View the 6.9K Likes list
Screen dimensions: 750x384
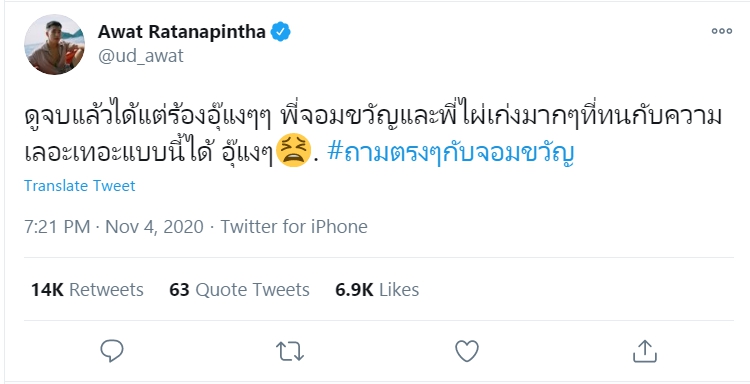tap(377, 290)
